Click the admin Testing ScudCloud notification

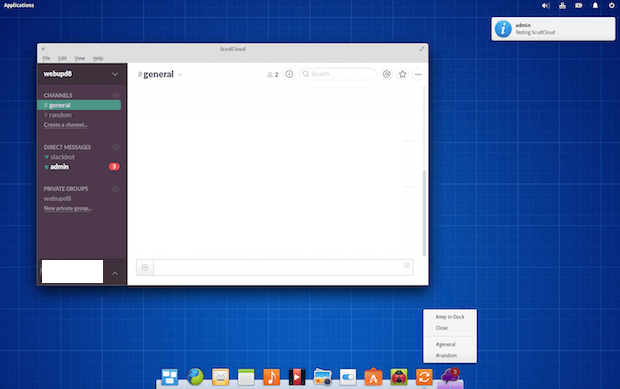[x=553, y=29]
